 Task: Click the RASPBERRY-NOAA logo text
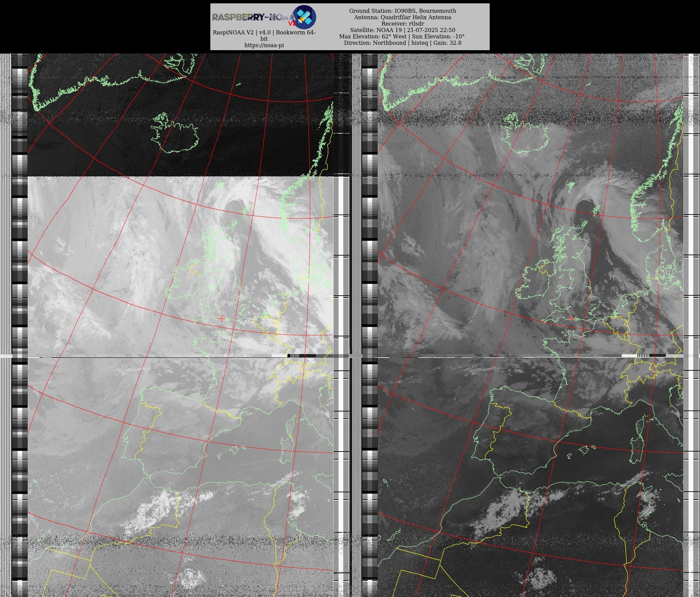click(x=254, y=17)
